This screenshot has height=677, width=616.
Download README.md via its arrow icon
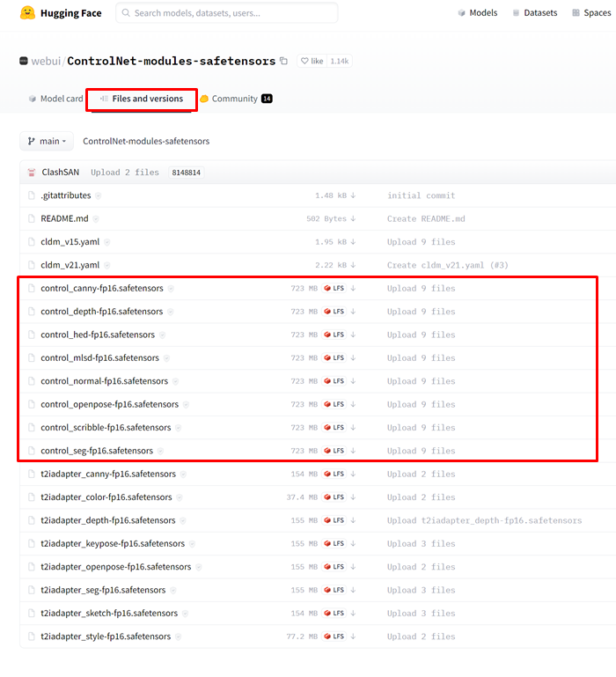[353, 219]
